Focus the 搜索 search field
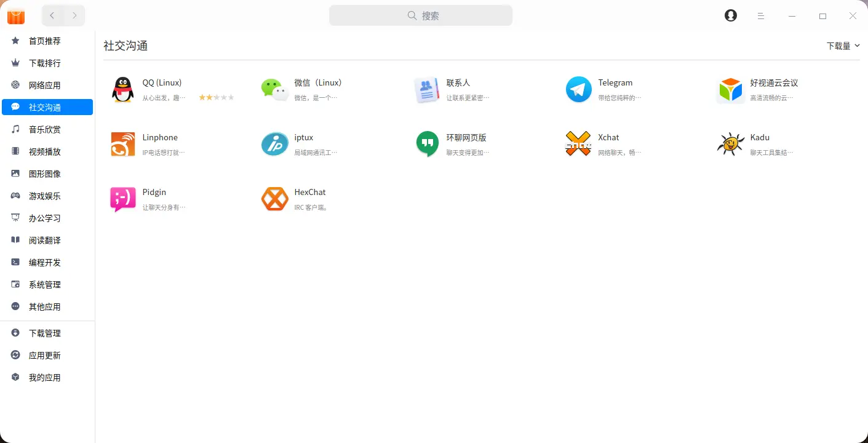The image size is (868, 443). [421, 15]
